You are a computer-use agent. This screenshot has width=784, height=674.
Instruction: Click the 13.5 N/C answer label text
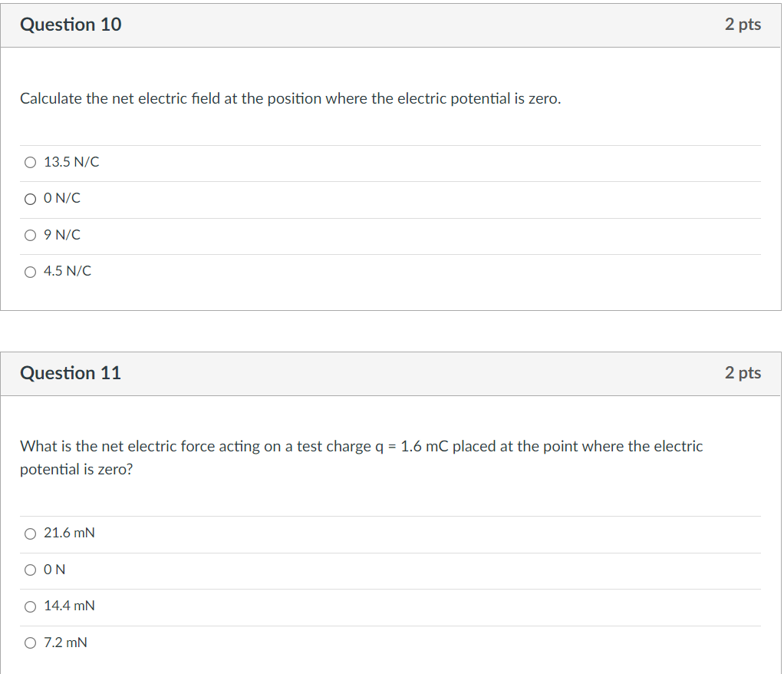click(71, 162)
